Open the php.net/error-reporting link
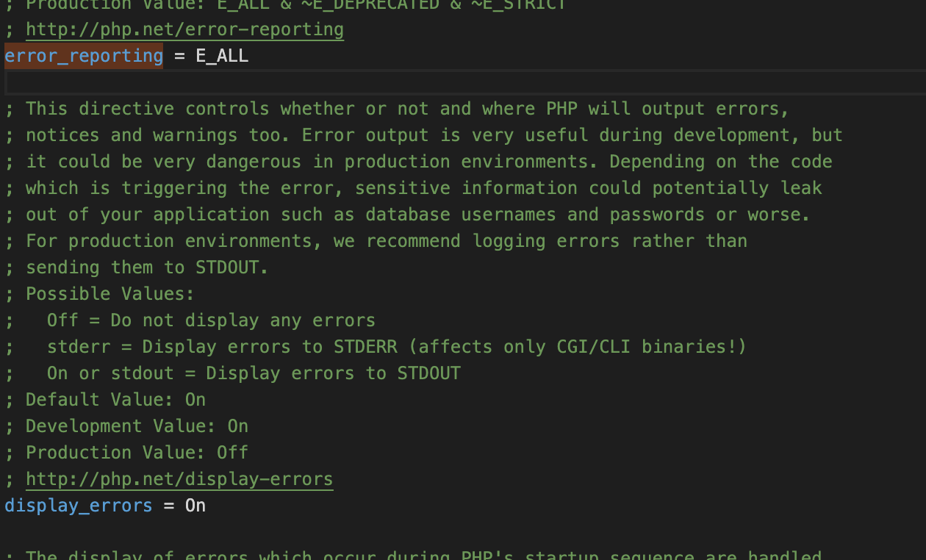 point(184,29)
